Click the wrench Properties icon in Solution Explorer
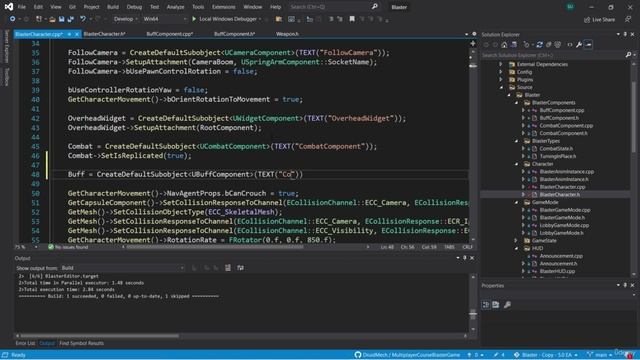The width and height of the screenshot is (640, 360). pyautogui.click(x=579, y=44)
